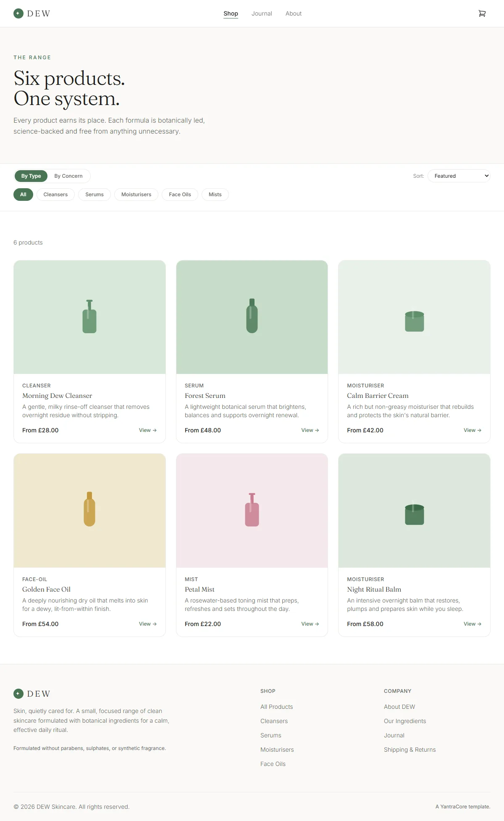The height and width of the screenshot is (821, 504).
Task: Go to the Shop nav item
Action: (231, 13)
